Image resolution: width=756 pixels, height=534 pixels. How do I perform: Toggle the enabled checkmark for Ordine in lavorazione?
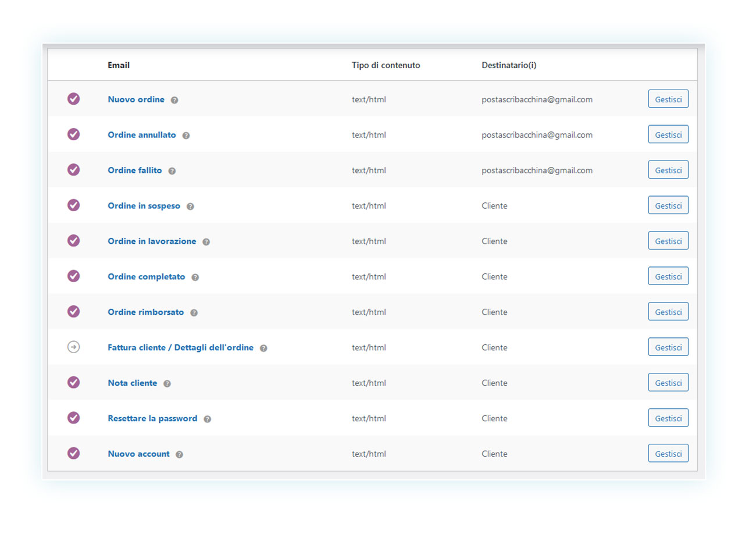coord(73,241)
